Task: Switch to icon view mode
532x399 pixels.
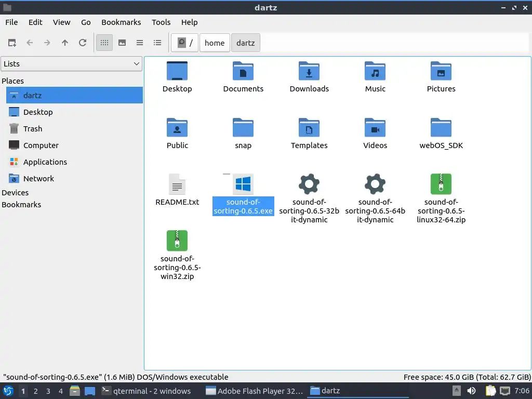Action: pyautogui.click(x=104, y=43)
